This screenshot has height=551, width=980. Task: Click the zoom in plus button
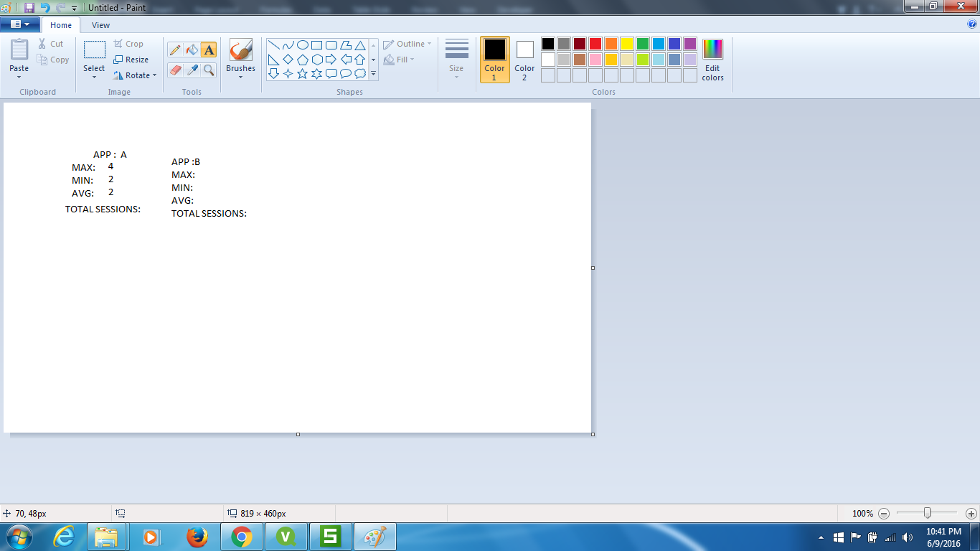[971, 514]
